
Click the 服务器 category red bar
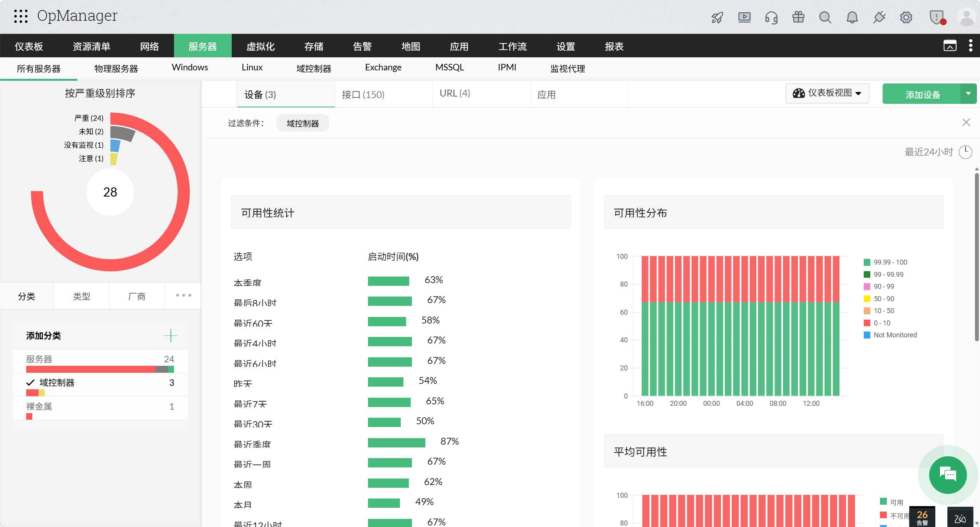click(91, 369)
